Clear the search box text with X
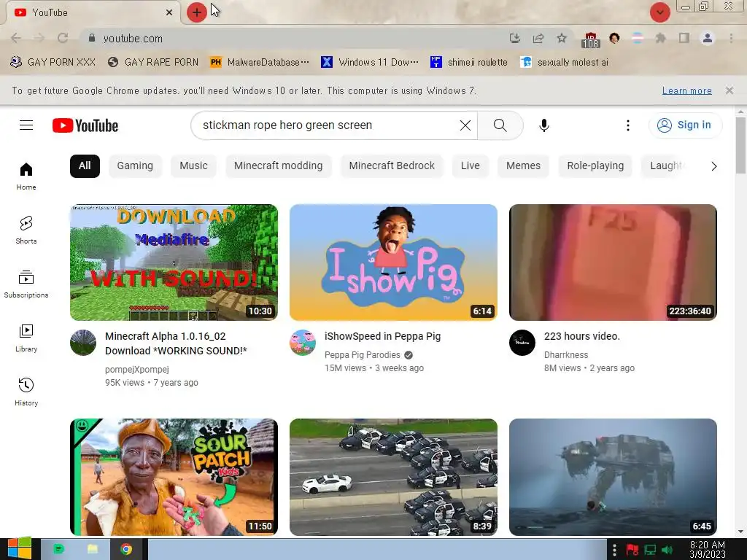The height and width of the screenshot is (560, 747). [465, 125]
